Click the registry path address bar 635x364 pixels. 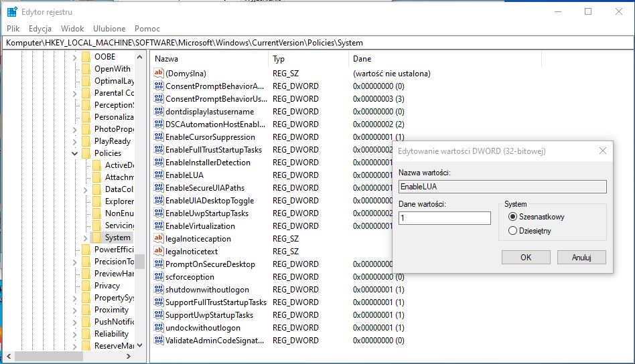[x=317, y=43]
